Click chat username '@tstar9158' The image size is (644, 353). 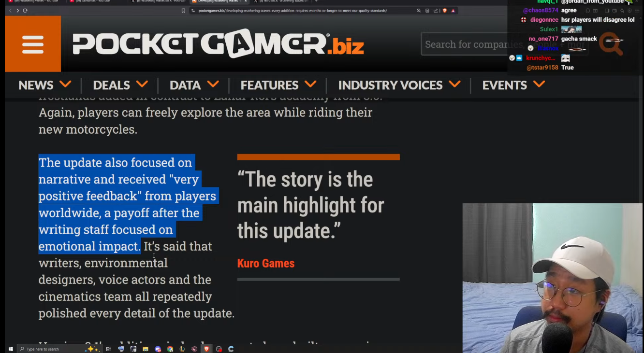[x=542, y=68]
